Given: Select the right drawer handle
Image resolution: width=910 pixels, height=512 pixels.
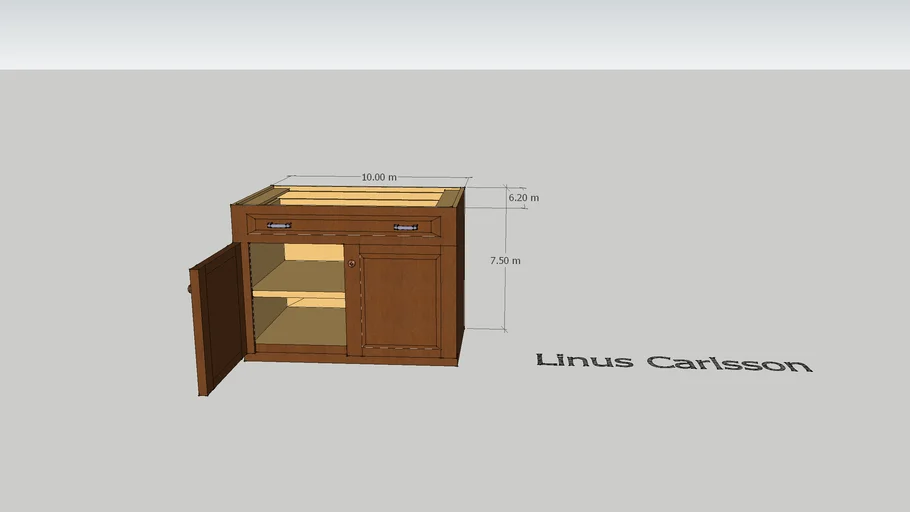Looking at the screenshot, I should 406,228.
